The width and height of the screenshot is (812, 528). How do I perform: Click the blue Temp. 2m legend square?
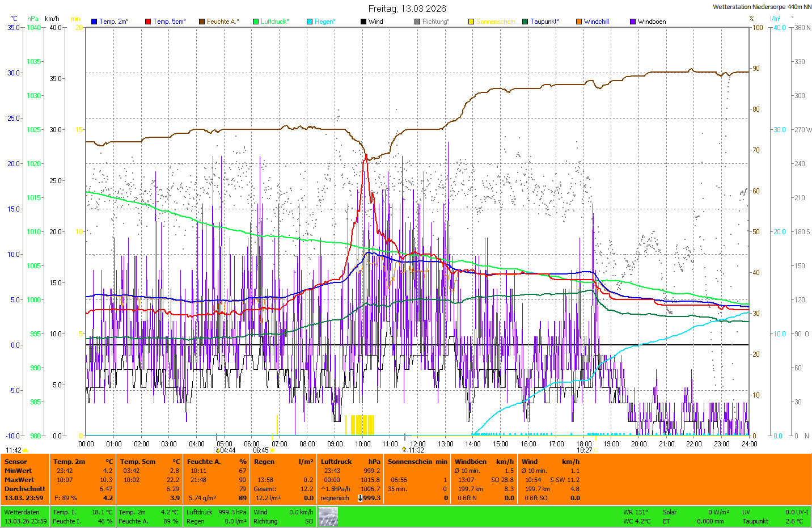coord(94,22)
